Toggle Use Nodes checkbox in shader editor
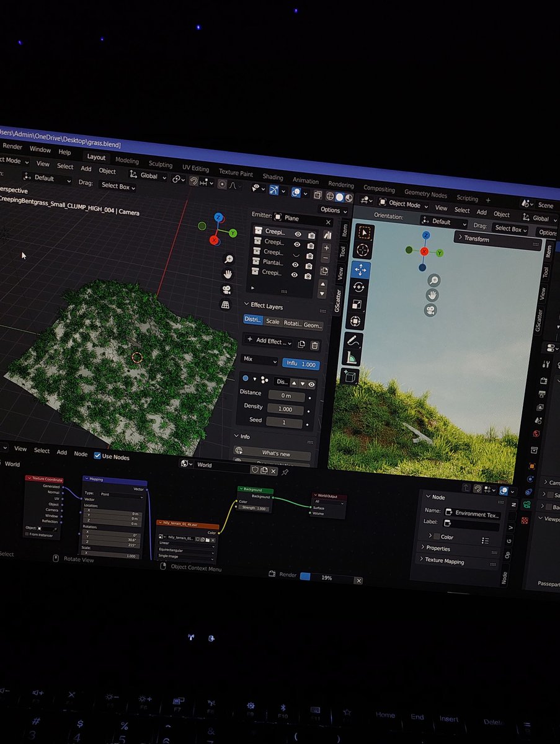Viewport: 560px width, 744px height. click(97, 455)
